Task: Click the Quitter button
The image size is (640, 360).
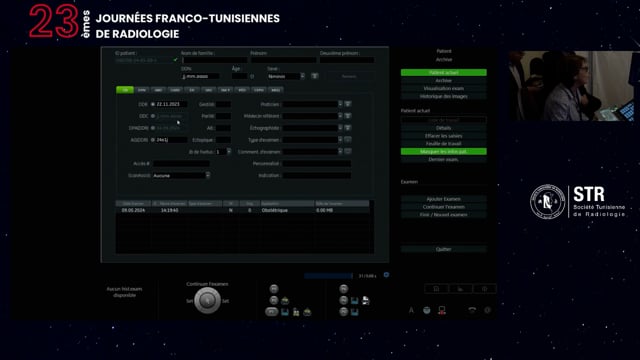Action: point(444,249)
